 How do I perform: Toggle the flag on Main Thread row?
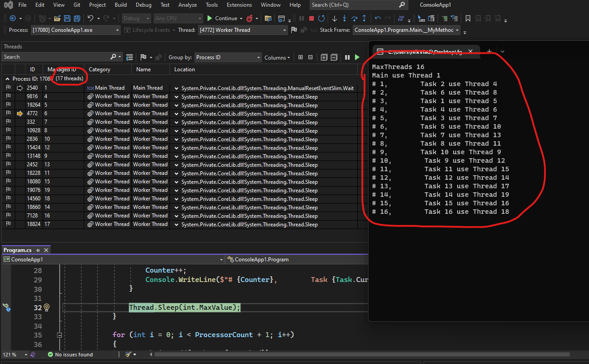click(x=8, y=88)
